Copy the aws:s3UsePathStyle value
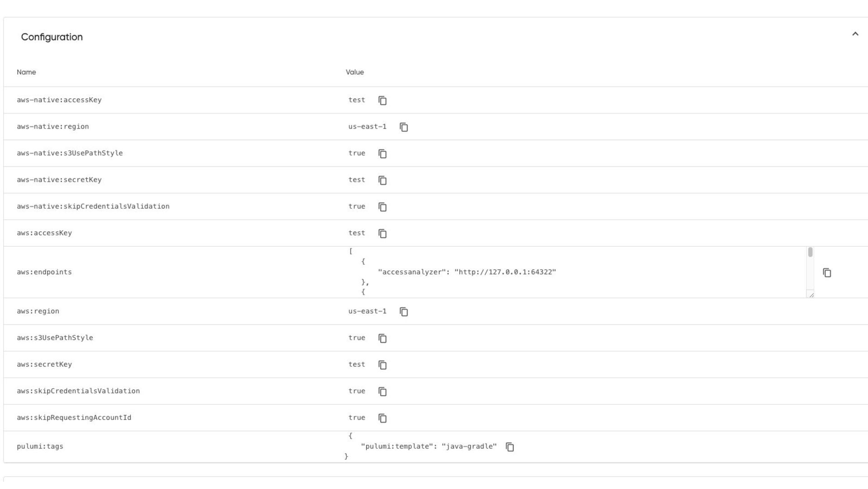 pyautogui.click(x=382, y=339)
